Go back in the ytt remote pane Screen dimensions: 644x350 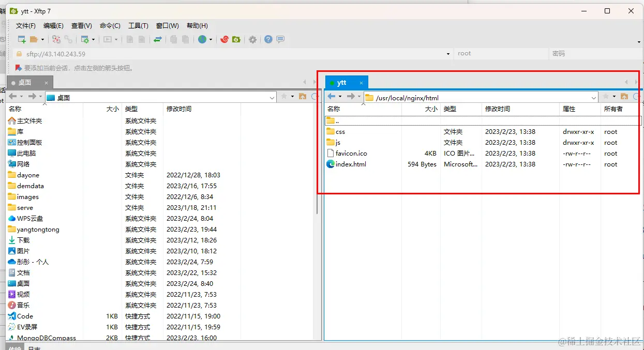[x=332, y=96]
